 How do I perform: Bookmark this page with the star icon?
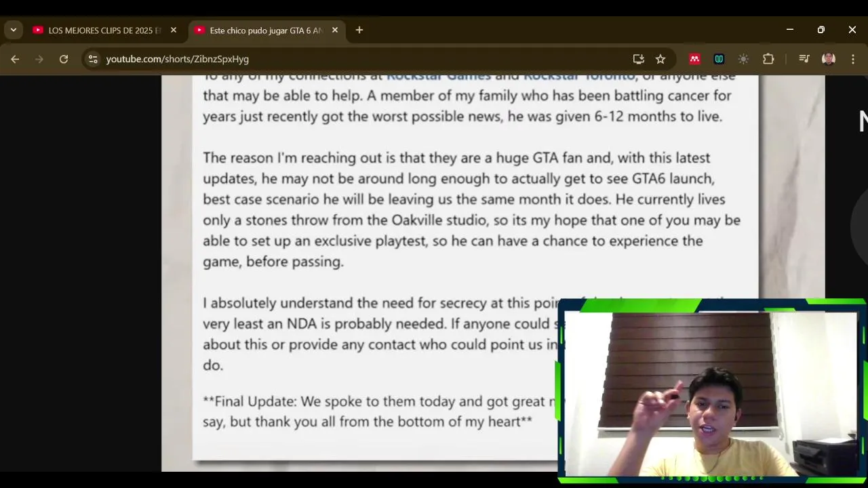[x=660, y=59]
